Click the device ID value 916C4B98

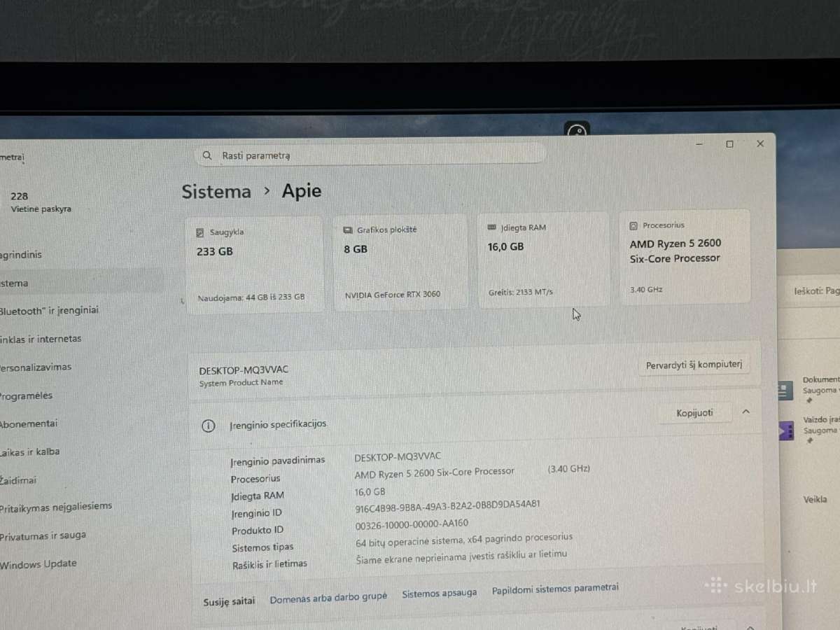(448, 505)
